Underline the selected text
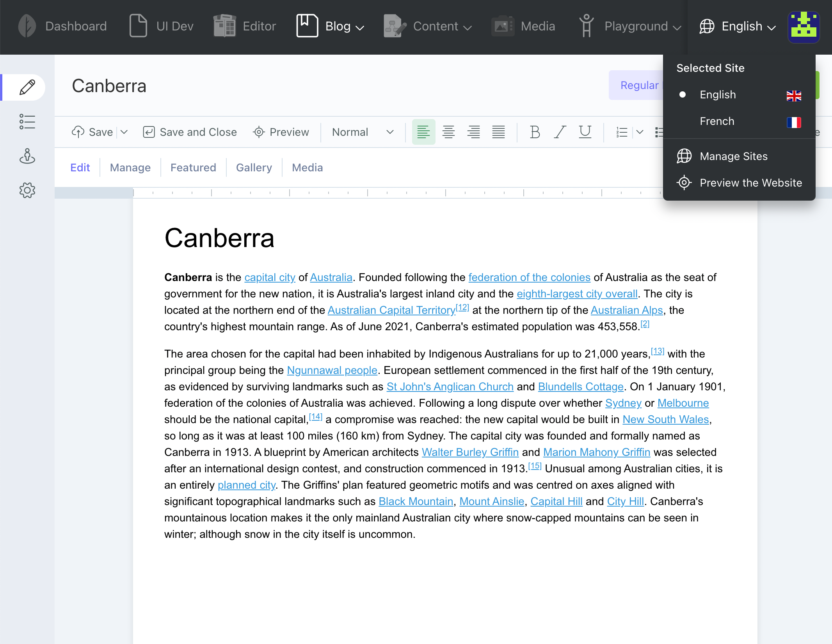 (584, 132)
